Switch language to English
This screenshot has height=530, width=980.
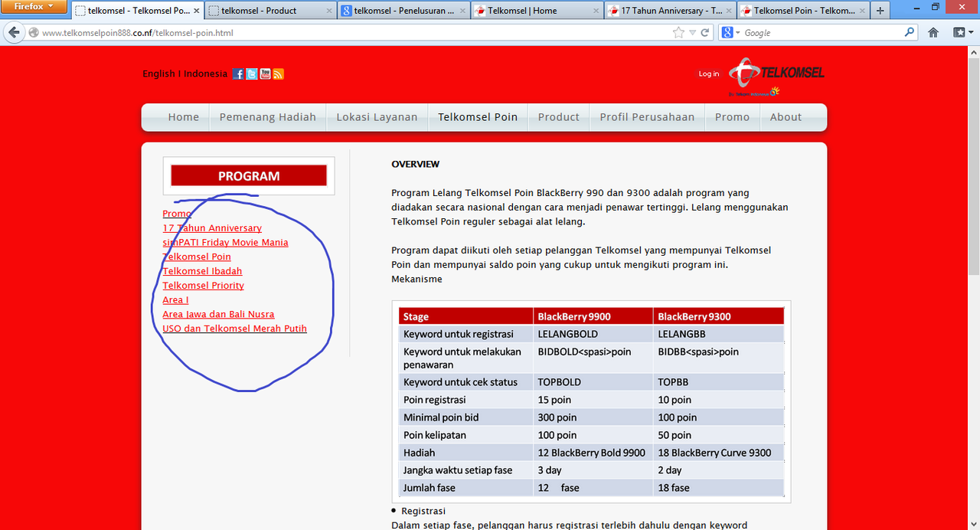(158, 74)
